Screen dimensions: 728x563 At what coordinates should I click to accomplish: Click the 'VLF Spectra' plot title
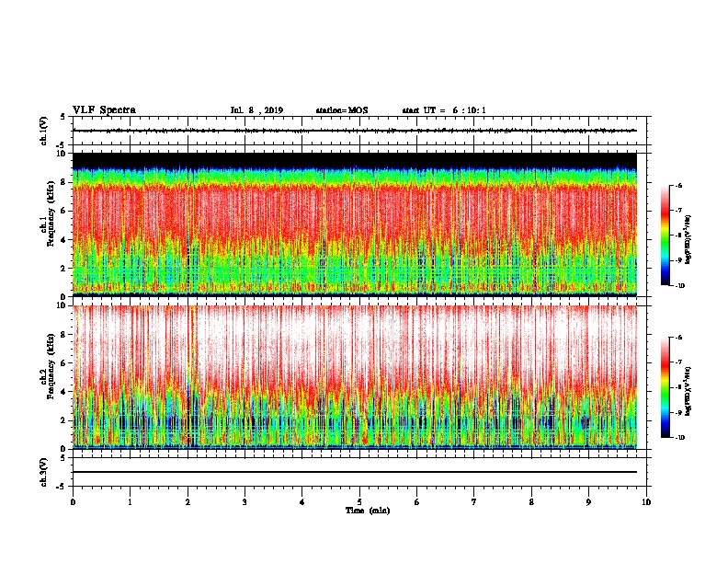point(104,110)
